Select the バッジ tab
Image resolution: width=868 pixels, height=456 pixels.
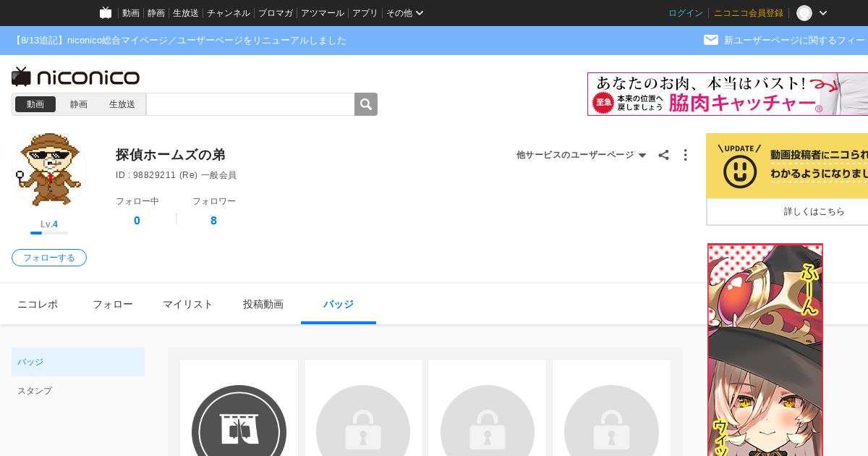click(x=339, y=304)
